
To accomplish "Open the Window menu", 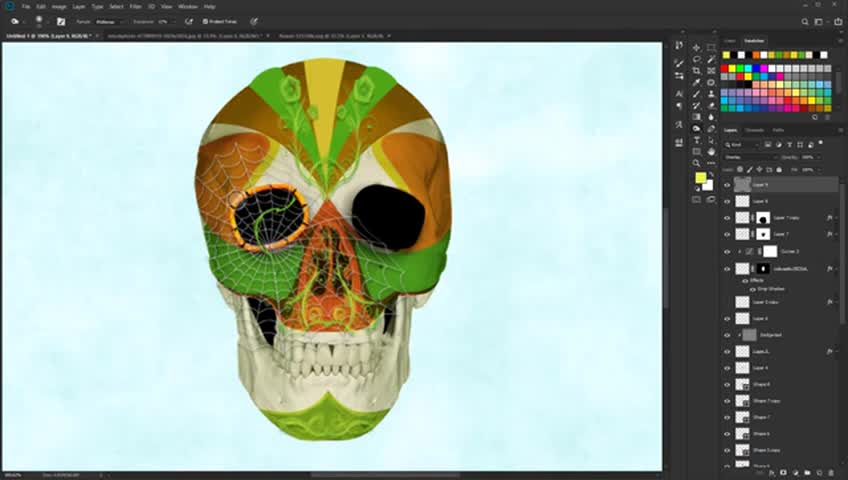I will coord(187,6).
